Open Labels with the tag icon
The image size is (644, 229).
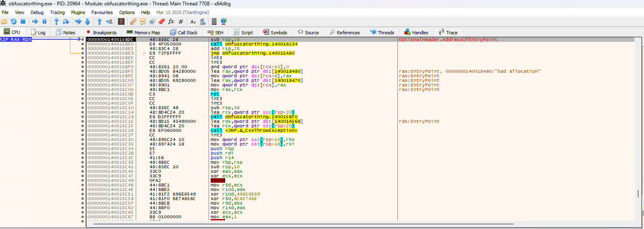pyautogui.click(x=152, y=21)
